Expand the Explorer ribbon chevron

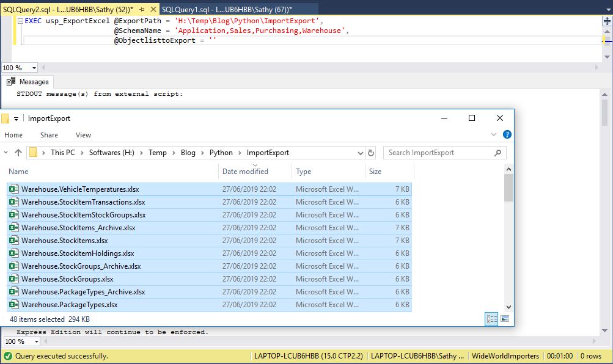point(494,135)
